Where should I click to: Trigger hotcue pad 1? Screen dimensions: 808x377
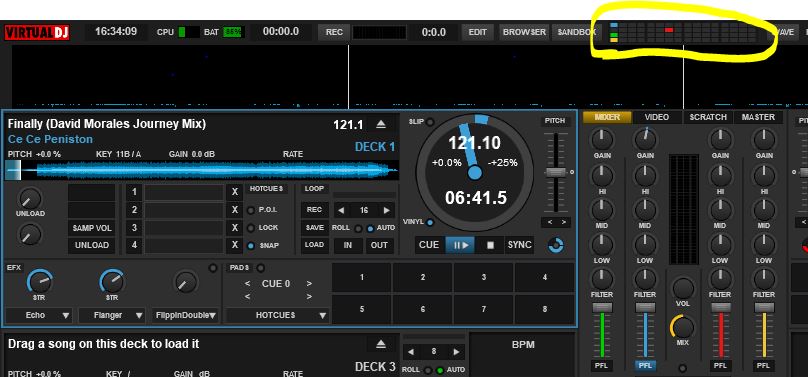point(361,278)
